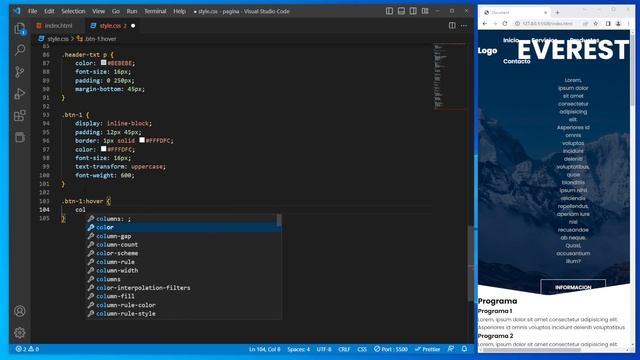Image resolution: width=640 pixels, height=360 pixels.
Task: Click Port: 5500 Live Server status
Action: pyautogui.click(x=391, y=349)
